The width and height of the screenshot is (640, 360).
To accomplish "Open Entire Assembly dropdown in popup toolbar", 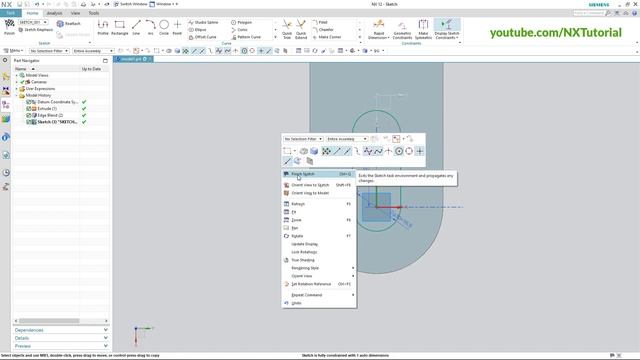I will coord(347,139).
